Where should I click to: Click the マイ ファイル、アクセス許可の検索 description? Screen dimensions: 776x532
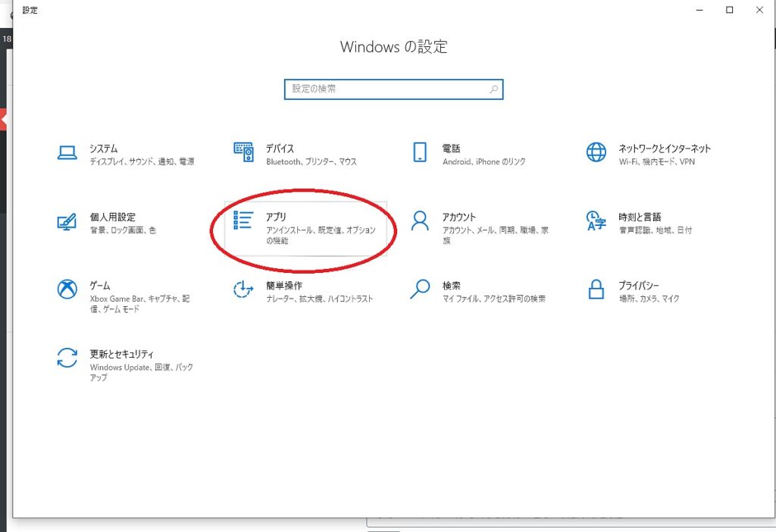click(494, 299)
